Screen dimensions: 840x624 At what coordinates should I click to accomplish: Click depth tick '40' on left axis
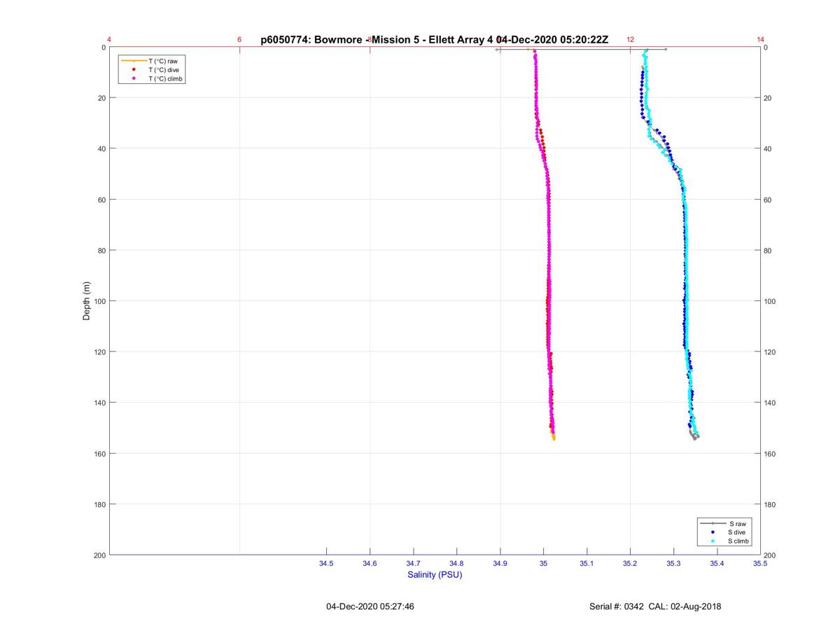[x=102, y=148]
